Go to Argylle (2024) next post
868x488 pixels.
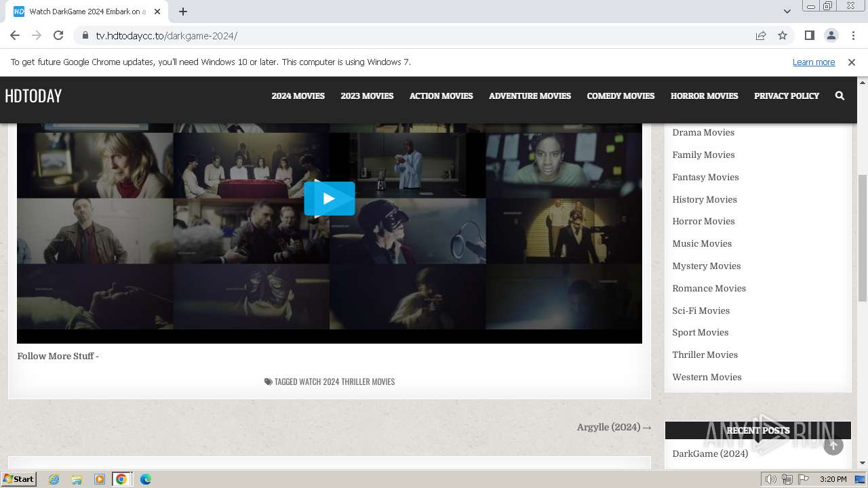point(614,427)
